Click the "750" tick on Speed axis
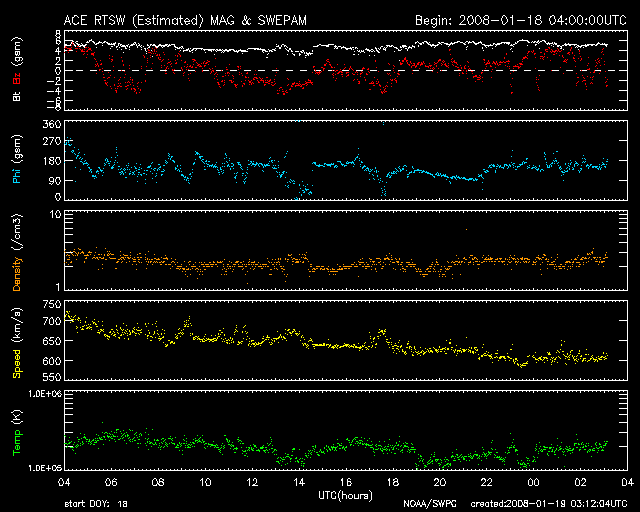 point(52,304)
